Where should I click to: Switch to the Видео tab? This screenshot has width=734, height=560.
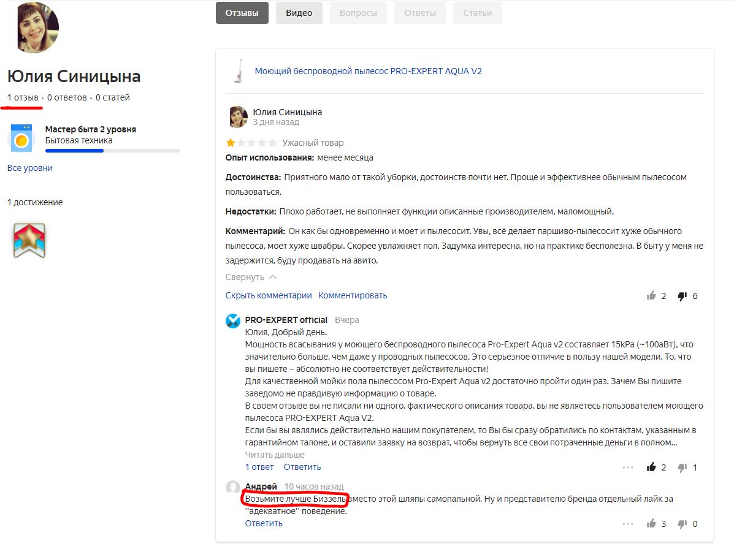[x=299, y=13]
